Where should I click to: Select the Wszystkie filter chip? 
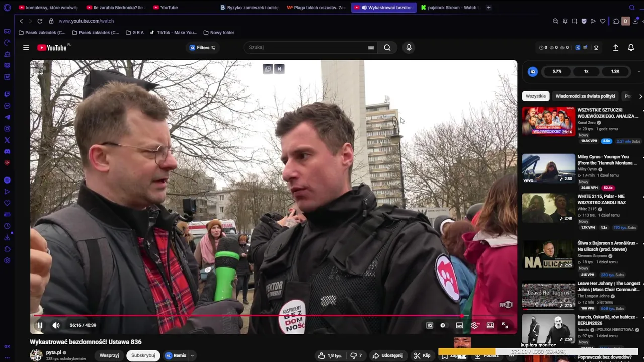coord(536,96)
